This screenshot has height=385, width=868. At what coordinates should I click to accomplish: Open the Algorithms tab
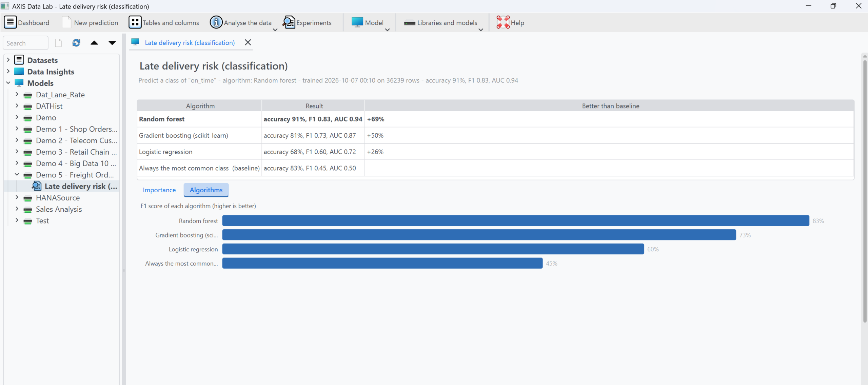coord(206,190)
